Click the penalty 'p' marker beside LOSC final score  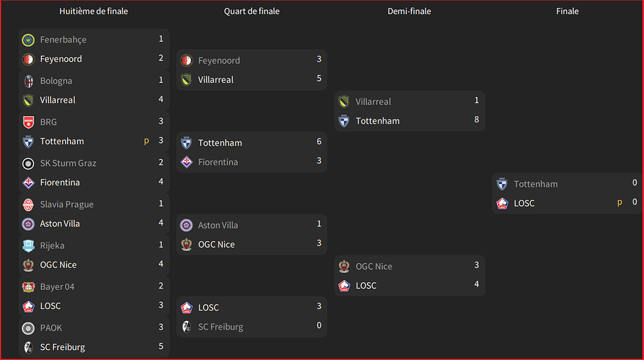[620, 202]
